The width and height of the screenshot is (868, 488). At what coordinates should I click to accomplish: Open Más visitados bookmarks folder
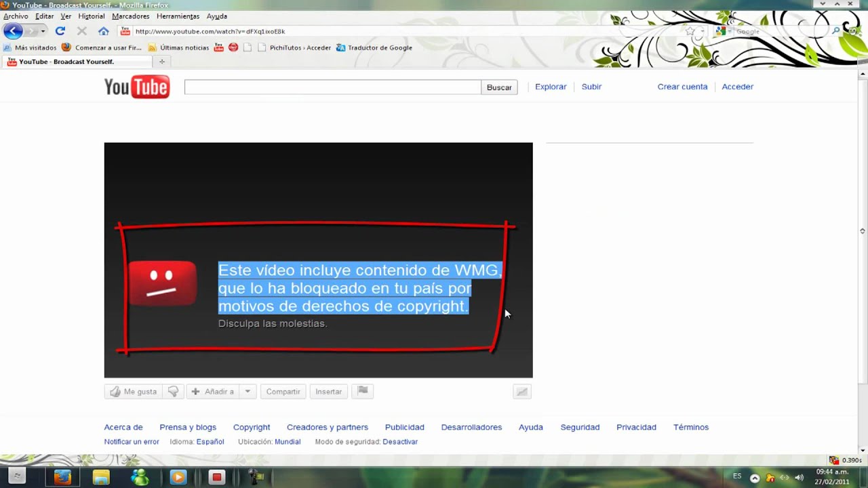(x=30, y=48)
